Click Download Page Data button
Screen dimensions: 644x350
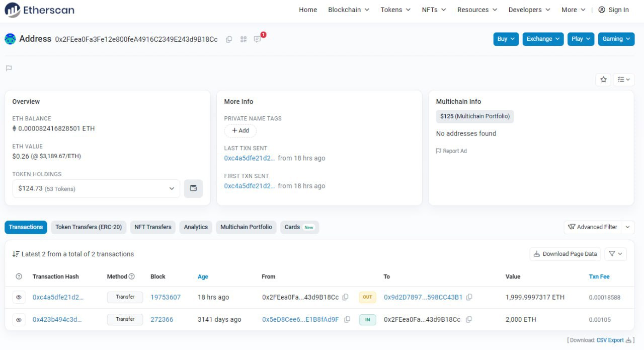click(565, 254)
